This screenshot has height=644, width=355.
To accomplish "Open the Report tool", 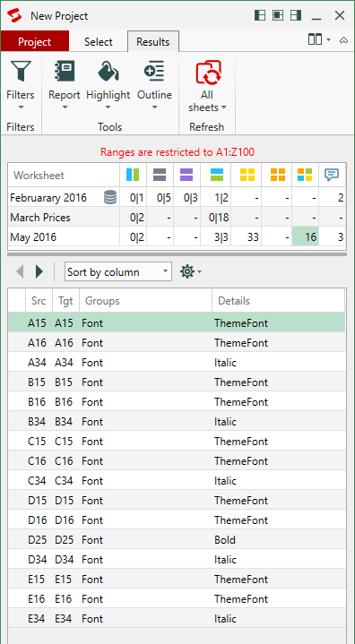I will pos(65,85).
